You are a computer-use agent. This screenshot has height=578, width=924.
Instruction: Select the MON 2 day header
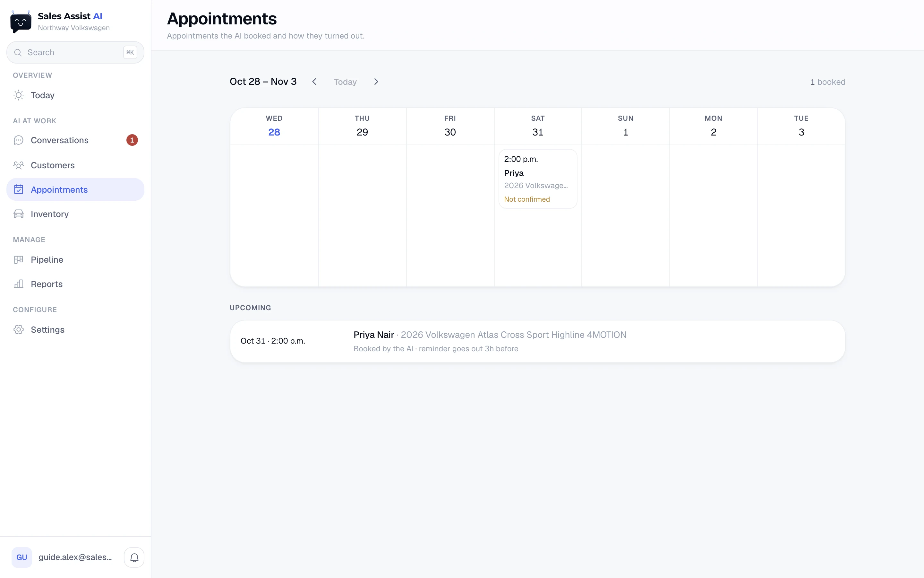tap(714, 126)
